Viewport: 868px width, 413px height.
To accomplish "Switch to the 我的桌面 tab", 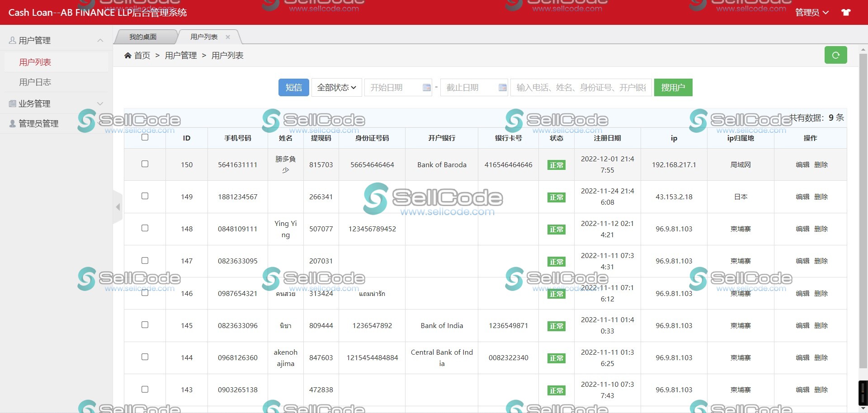I will (143, 37).
